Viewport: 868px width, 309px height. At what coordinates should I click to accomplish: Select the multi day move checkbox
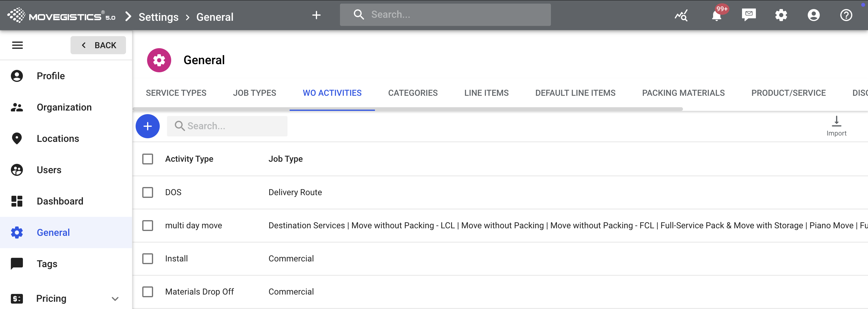(x=148, y=225)
